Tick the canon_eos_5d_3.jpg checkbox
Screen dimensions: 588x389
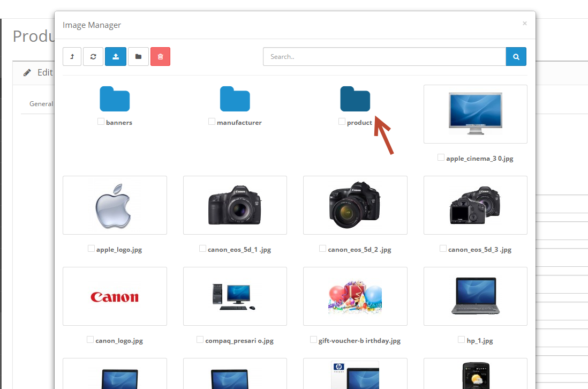pos(443,248)
